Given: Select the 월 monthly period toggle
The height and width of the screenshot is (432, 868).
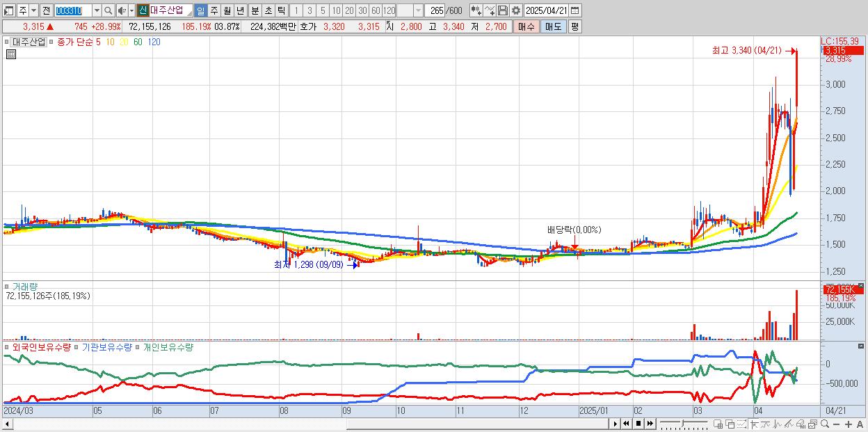Looking at the screenshot, I should tap(227, 10).
